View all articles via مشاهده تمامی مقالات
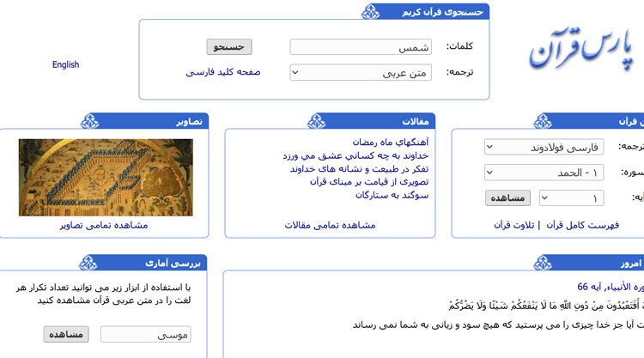Viewport: 644px width, 358px height. [330, 225]
